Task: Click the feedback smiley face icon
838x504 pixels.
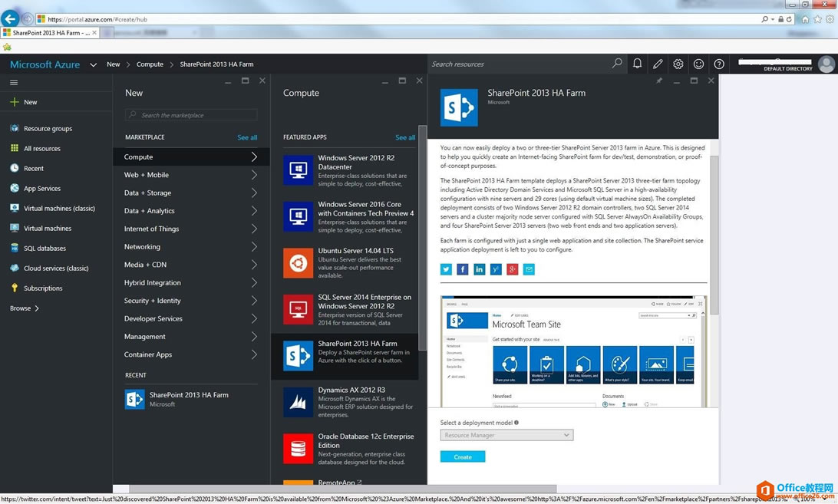Action: 698,64
